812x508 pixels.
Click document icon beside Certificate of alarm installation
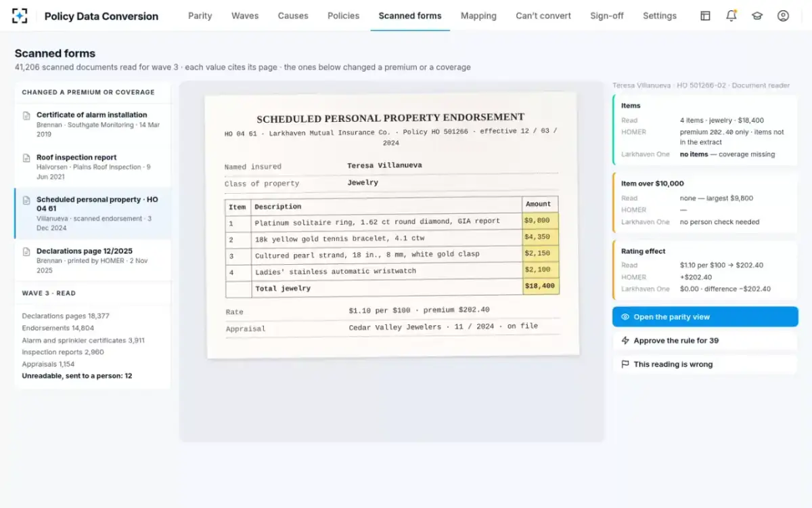tap(26, 115)
